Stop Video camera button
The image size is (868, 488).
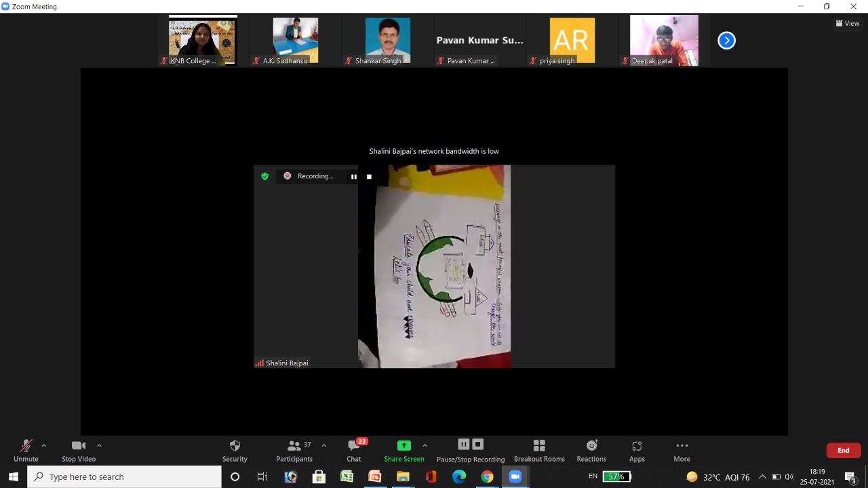pyautogui.click(x=79, y=451)
